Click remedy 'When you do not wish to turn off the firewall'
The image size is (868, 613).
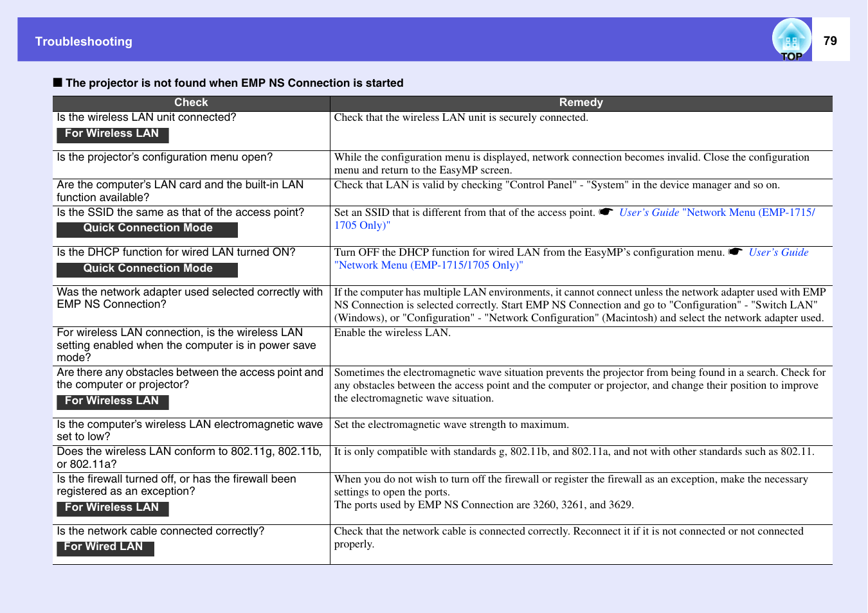point(571,486)
